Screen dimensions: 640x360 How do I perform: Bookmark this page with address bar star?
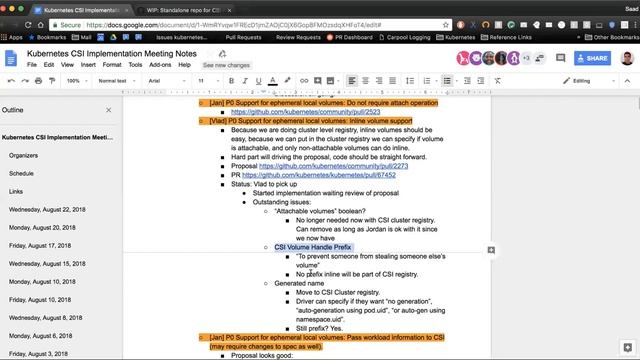tap(445, 25)
